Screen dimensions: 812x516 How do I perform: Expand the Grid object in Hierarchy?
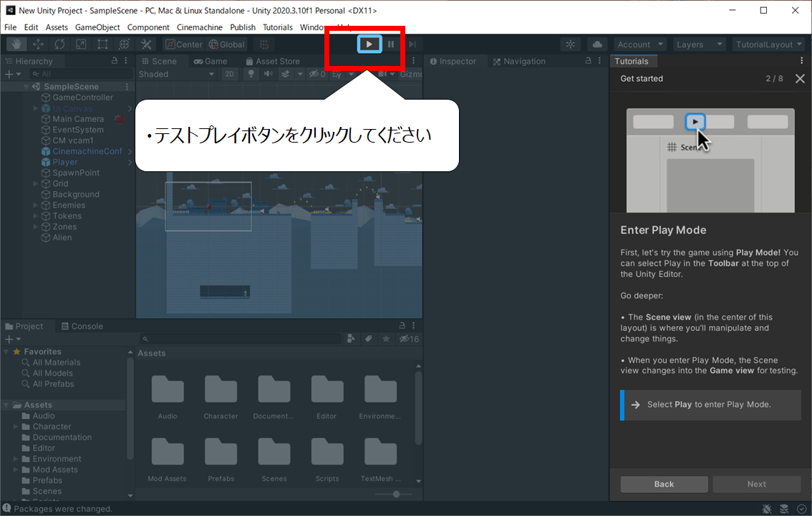click(36, 183)
